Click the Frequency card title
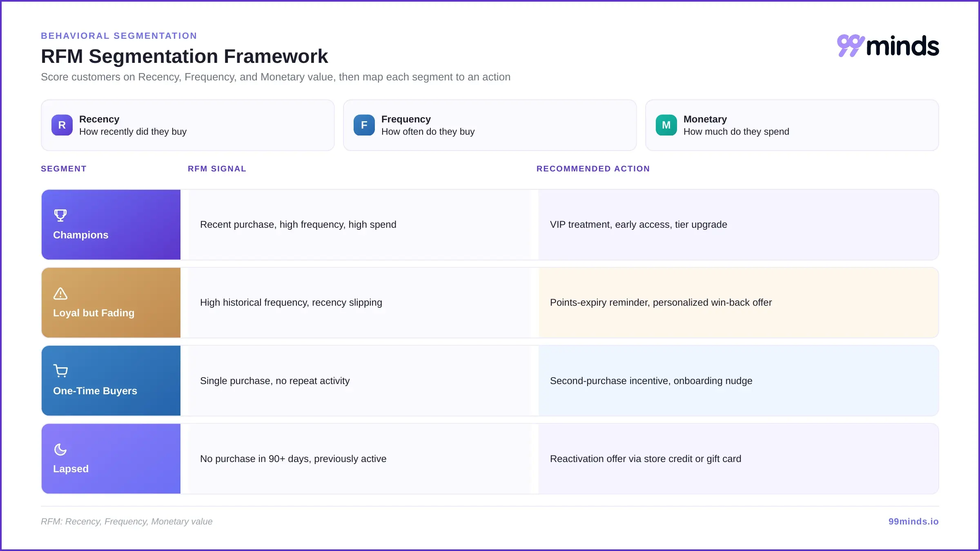This screenshot has height=551, width=980. (x=406, y=119)
